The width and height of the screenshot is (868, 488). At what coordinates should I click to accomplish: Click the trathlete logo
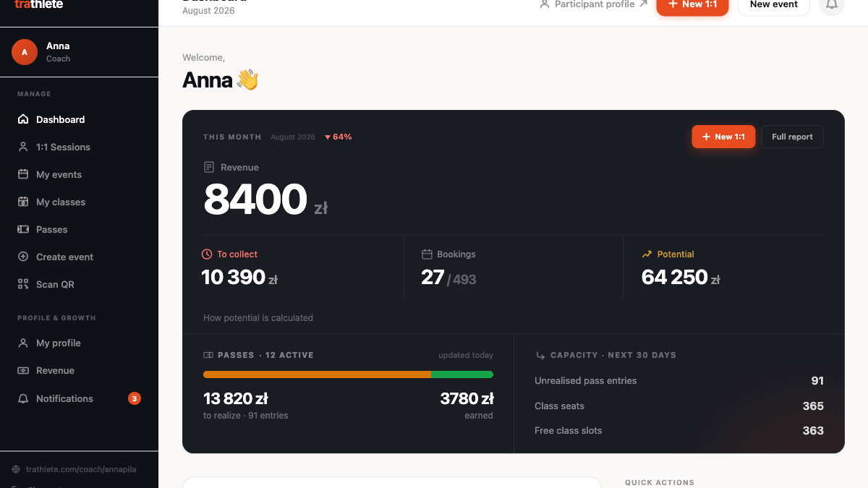pyautogui.click(x=39, y=4)
